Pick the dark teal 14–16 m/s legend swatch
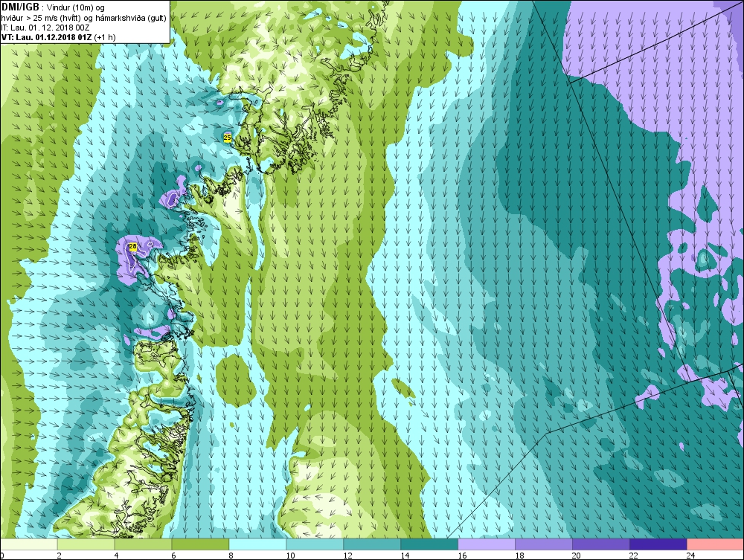 [x=429, y=544]
